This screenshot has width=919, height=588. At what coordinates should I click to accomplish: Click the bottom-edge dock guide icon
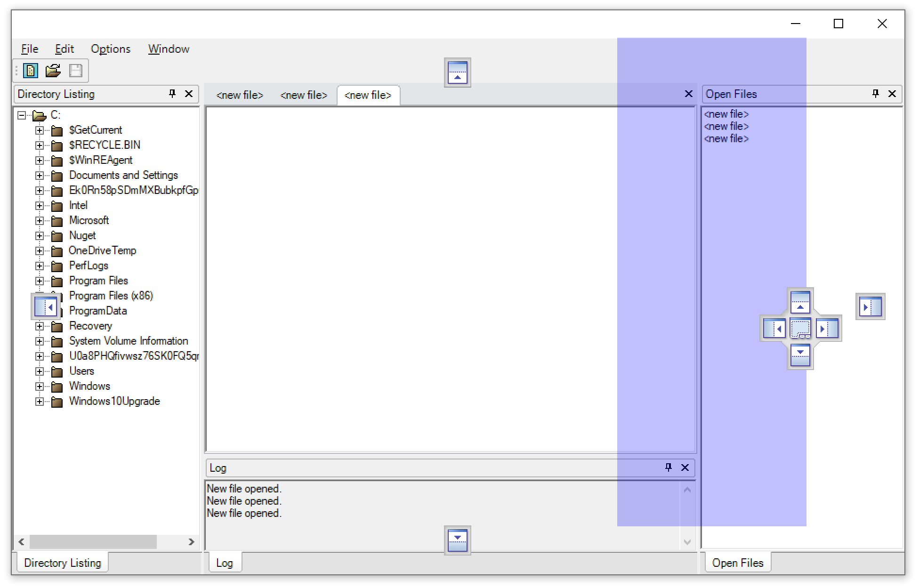coord(457,540)
